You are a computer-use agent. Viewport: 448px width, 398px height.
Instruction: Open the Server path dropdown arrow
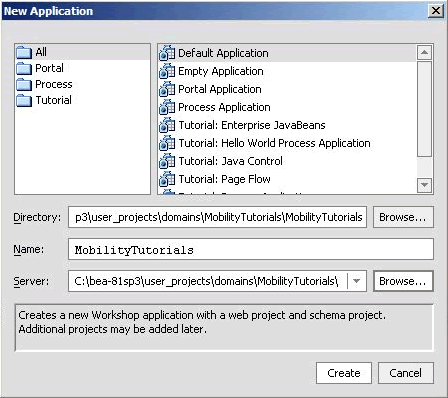click(356, 281)
